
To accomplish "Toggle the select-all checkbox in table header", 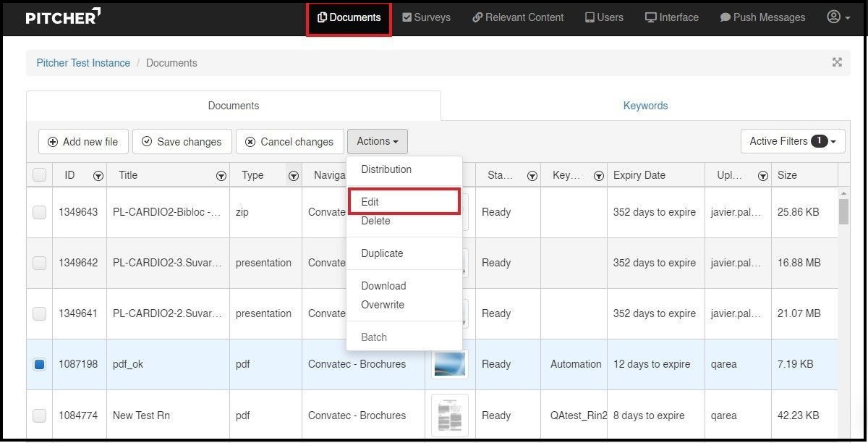I will coord(40,175).
